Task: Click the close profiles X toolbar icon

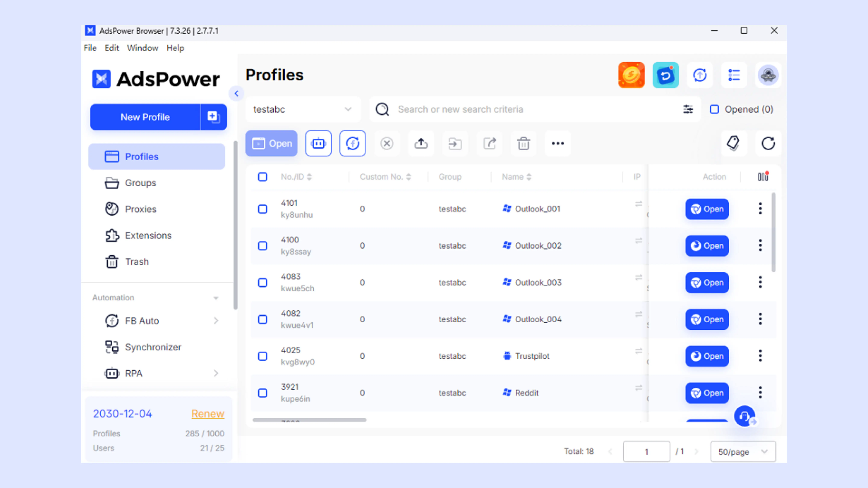Action: pyautogui.click(x=387, y=144)
